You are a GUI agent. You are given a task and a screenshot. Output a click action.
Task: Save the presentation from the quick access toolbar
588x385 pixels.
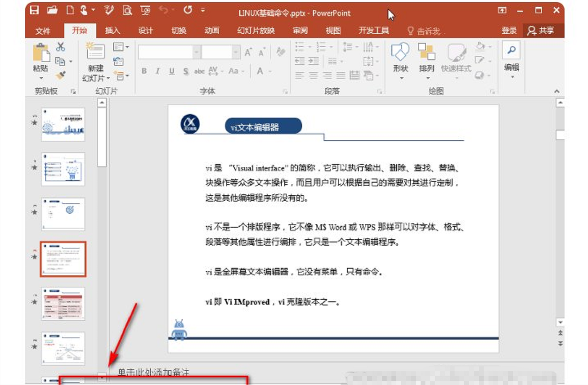click(35, 11)
